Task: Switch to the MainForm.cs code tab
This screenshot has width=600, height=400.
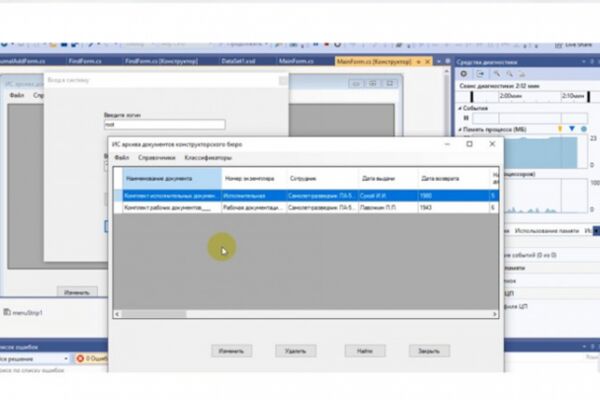Action: pos(296,61)
